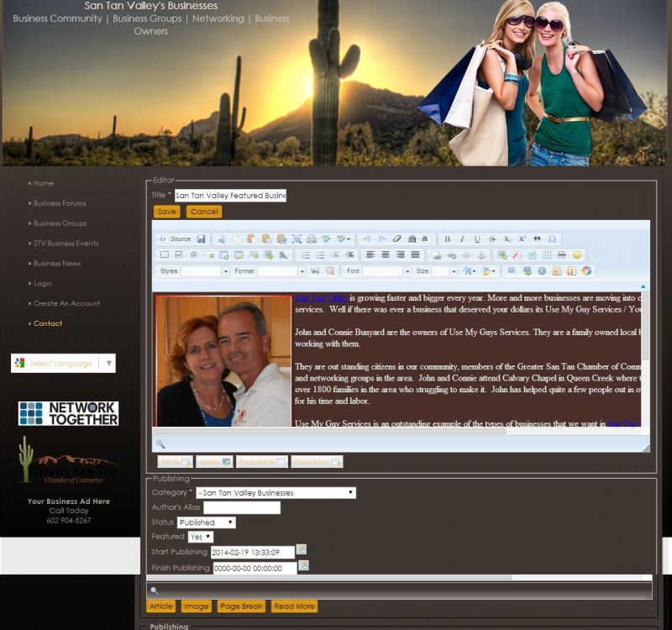
Task: Print the content using the printer icon
Action: click(x=312, y=239)
